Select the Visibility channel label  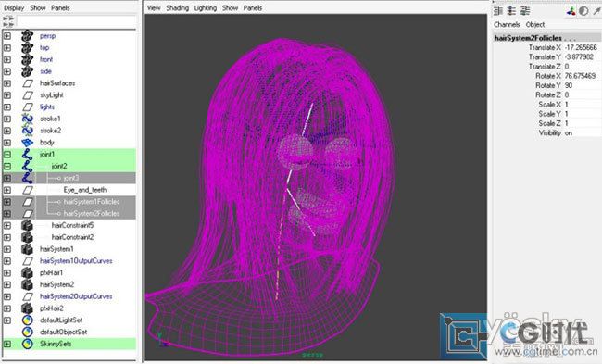[550, 132]
